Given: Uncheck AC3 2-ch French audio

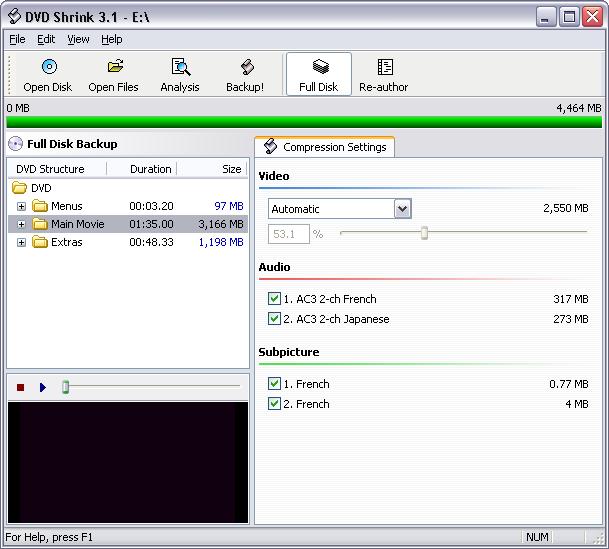Looking at the screenshot, I should coord(274,299).
